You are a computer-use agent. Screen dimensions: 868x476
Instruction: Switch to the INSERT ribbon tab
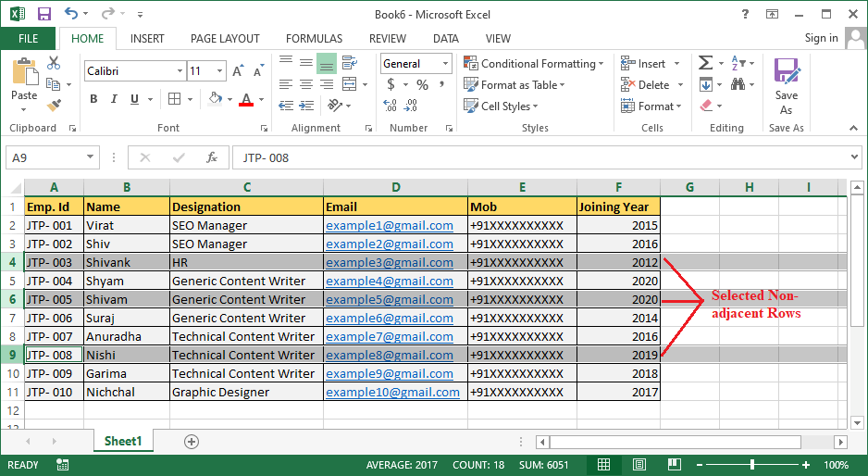(x=147, y=38)
